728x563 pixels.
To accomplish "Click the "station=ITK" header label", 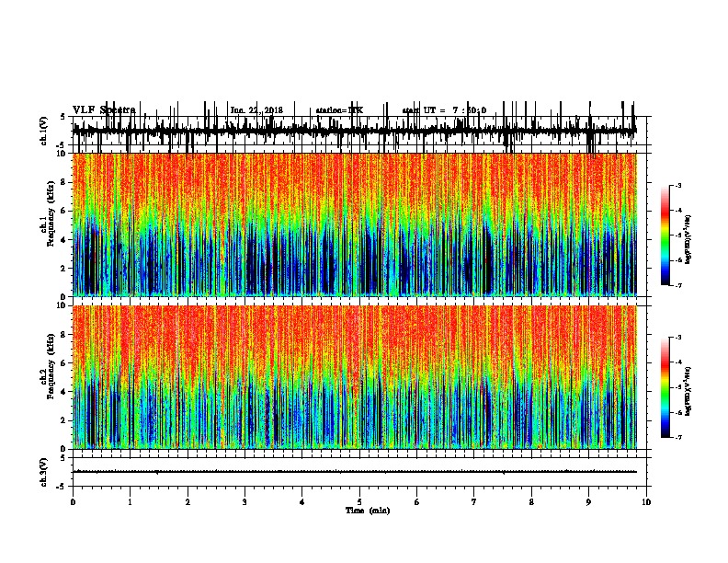I will tap(339, 110).
